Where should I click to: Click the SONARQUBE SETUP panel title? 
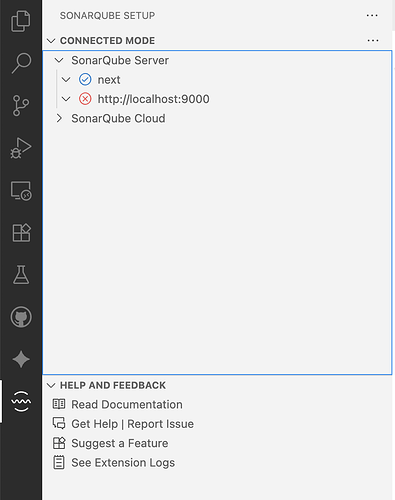[x=107, y=16]
